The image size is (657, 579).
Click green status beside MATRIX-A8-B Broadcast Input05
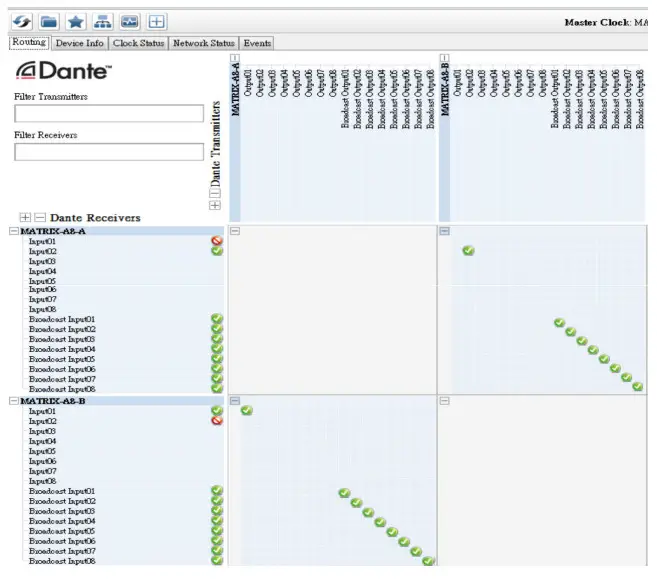(x=217, y=530)
